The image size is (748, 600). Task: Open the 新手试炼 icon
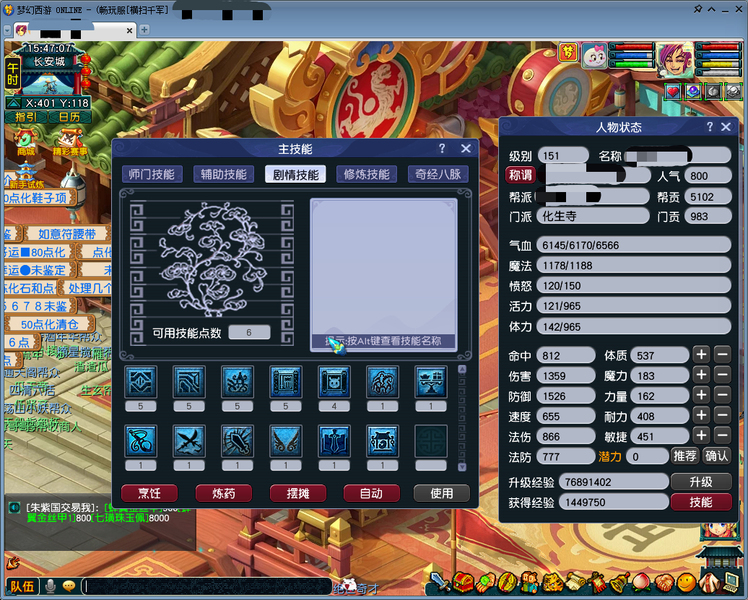[x=26, y=176]
